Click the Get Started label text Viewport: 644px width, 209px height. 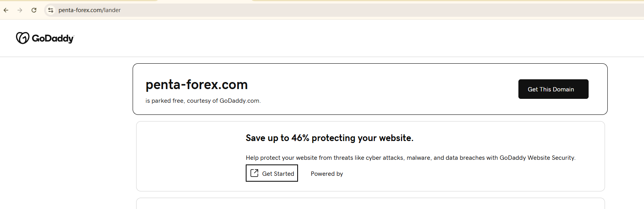[x=278, y=174]
